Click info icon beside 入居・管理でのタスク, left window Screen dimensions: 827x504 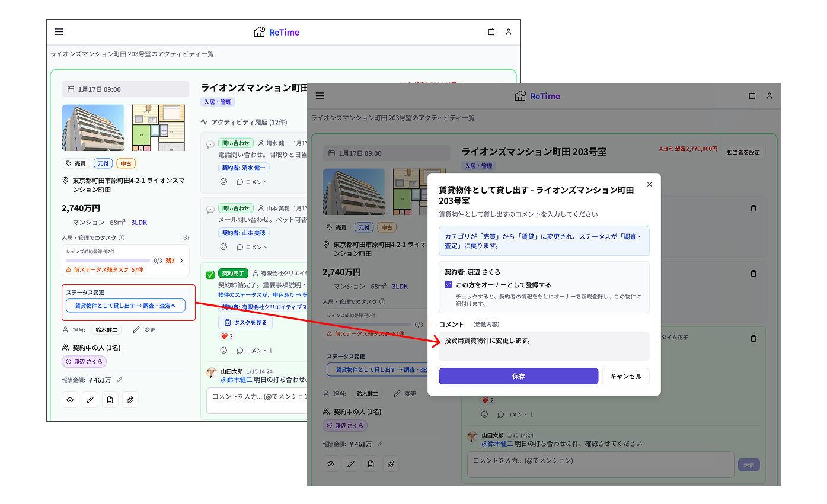[122, 237]
